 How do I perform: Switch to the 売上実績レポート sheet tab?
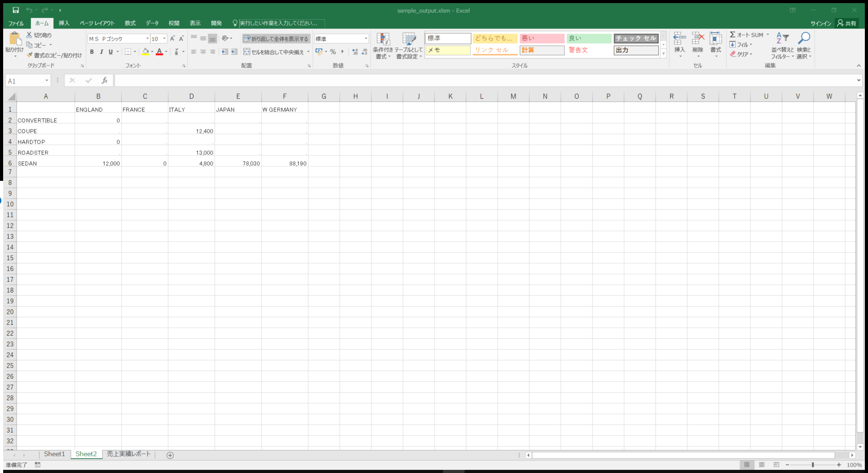point(128,454)
